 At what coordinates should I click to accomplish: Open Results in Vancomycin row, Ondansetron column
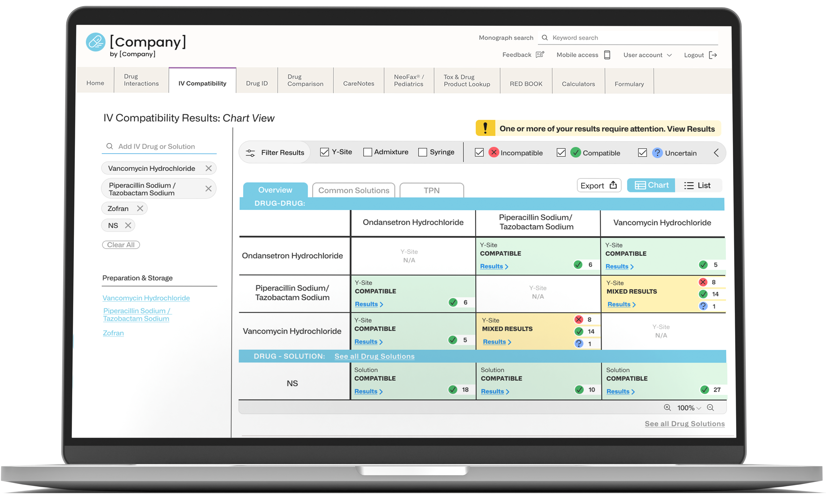coord(368,341)
